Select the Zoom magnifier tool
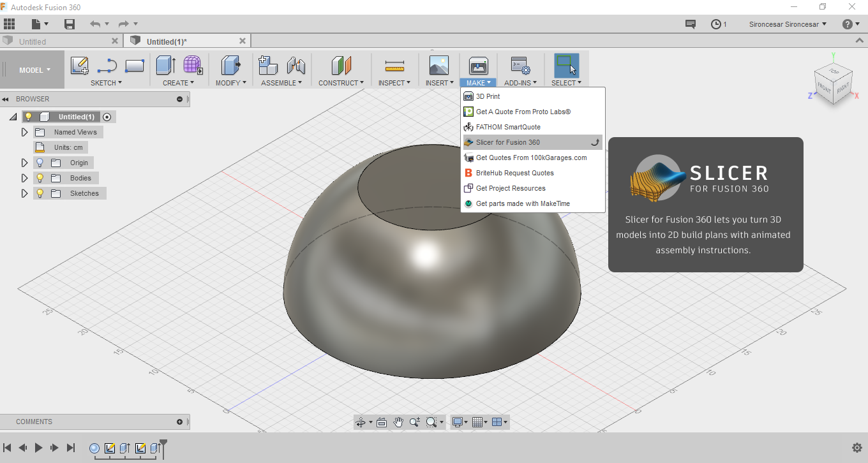This screenshot has height=463, width=868. [415, 422]
